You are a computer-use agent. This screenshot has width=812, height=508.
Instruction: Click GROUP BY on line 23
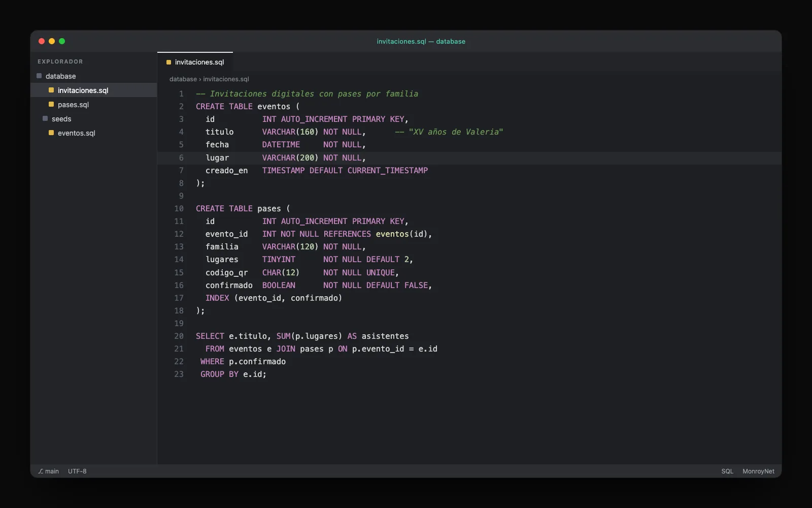(x=219, y=374)
